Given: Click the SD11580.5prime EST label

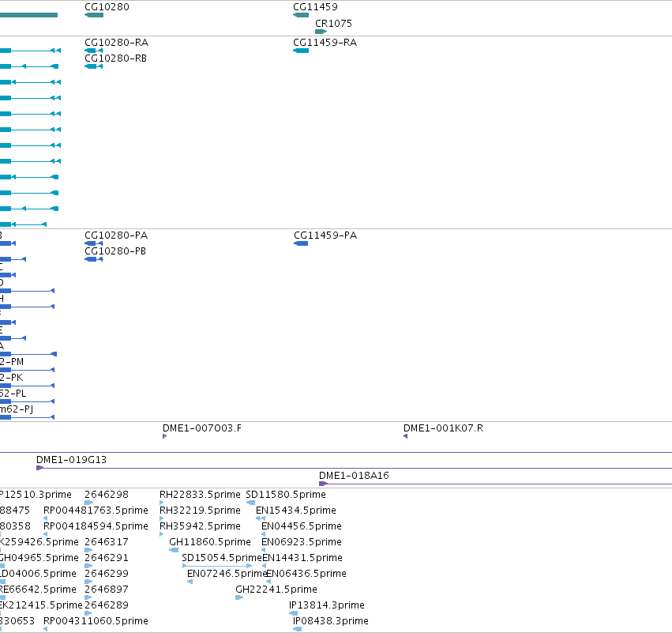Looking at the screenshot, I should pos(286,495).
